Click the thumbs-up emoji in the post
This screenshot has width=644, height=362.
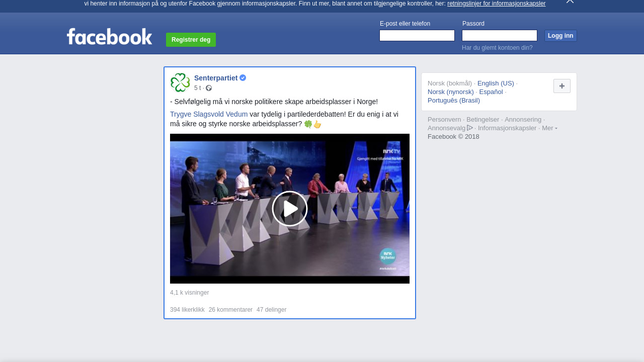pyautogui.click(x=317, y=124)
